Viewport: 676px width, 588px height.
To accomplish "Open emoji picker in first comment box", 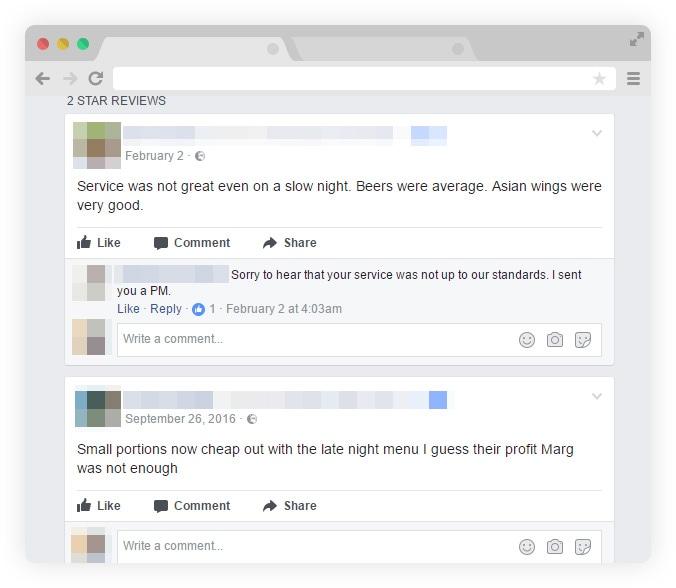I will (x=527, y=340).
